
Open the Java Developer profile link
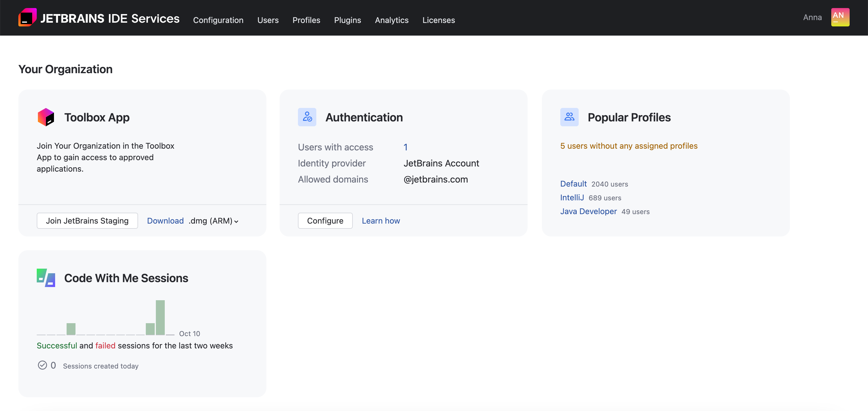tap(588, 211)
